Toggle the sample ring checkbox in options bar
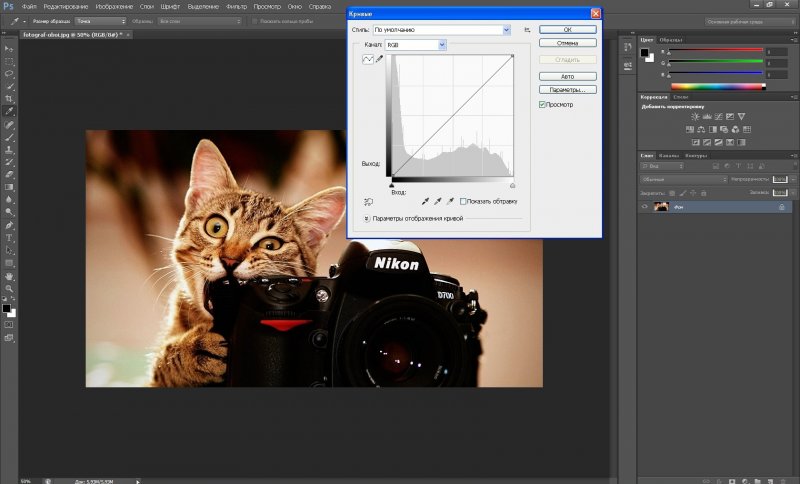 (x=255, y=21)
